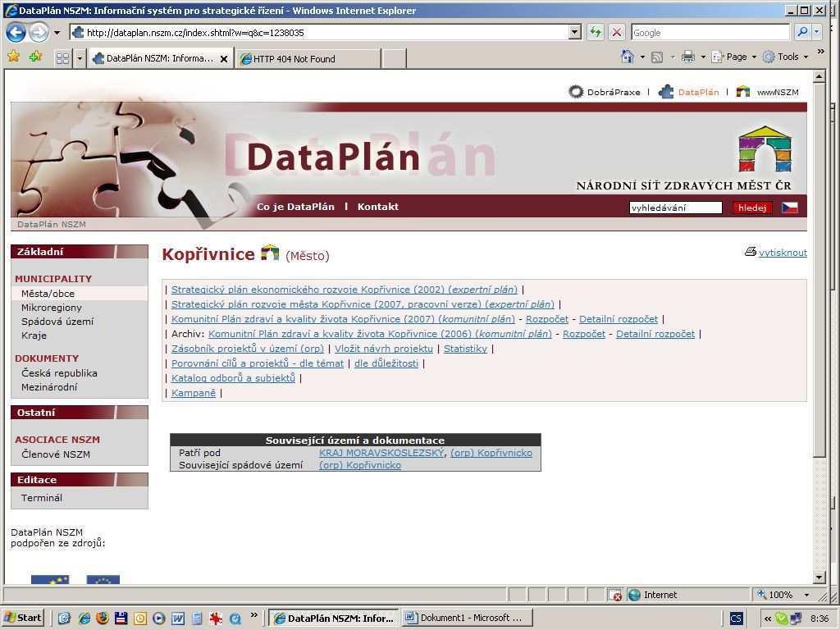Click the vyhledávání search field

[676, 208]
